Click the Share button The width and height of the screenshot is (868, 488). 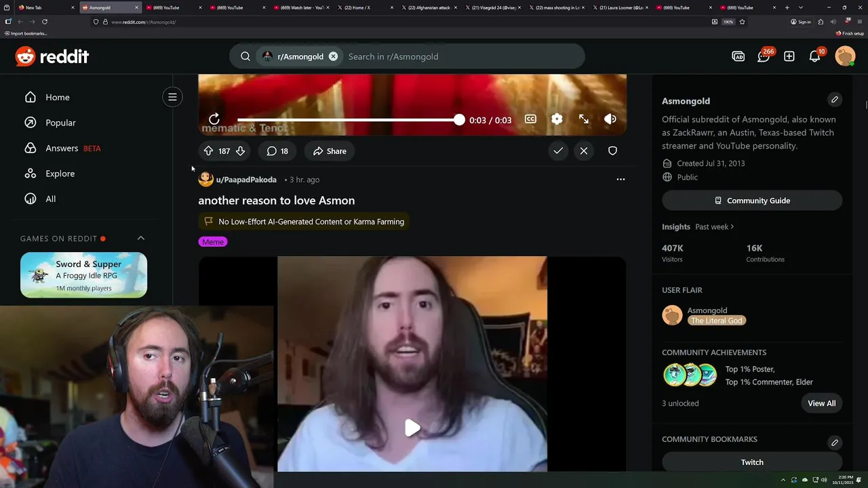[330, 151]
